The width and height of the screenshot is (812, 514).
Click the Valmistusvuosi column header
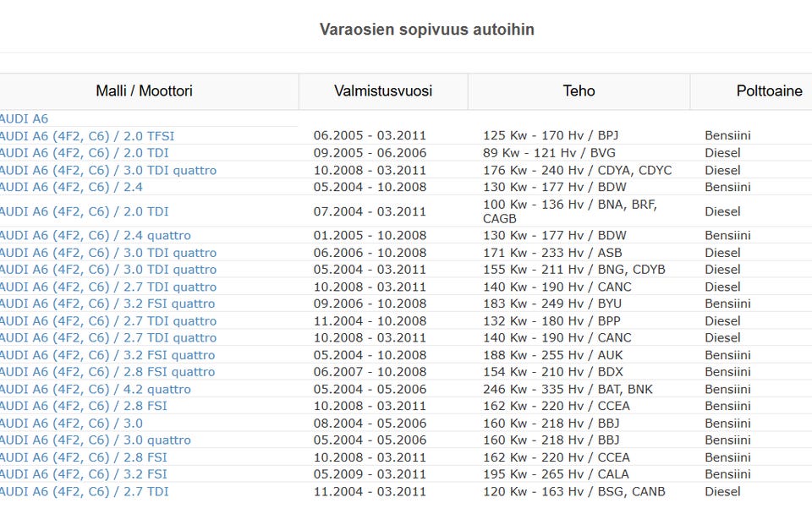point(383,91)
